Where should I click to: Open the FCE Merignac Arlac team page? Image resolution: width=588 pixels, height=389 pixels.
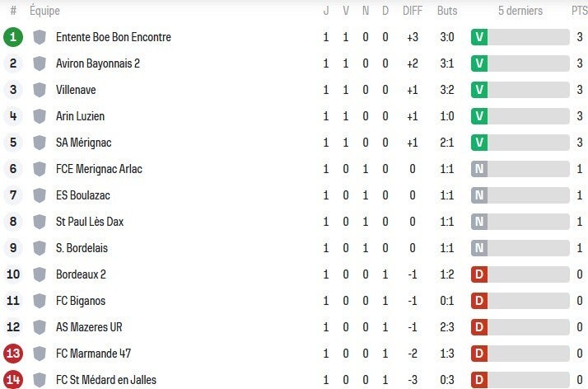click(x=99, y=169)
